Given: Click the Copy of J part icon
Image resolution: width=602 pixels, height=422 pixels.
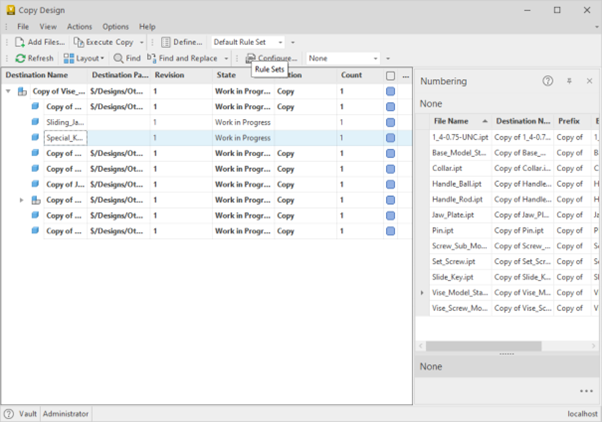Looking at the screenshot, I should coord(35,184).
